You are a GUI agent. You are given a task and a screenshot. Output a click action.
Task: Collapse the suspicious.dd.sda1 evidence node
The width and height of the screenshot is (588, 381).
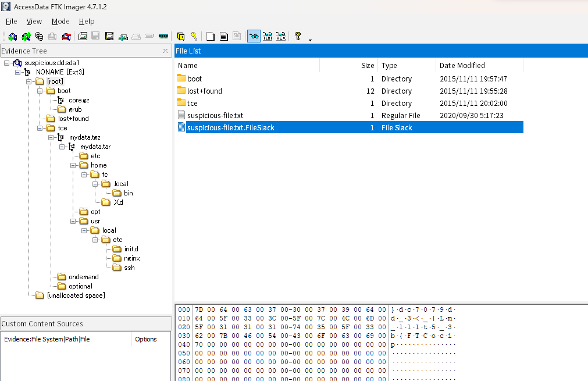6,63
